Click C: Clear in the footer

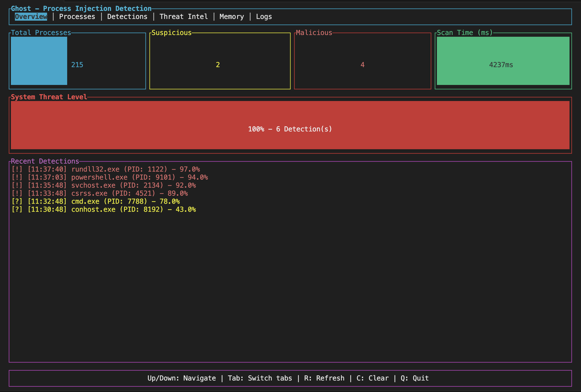click(x=372, y=378)
